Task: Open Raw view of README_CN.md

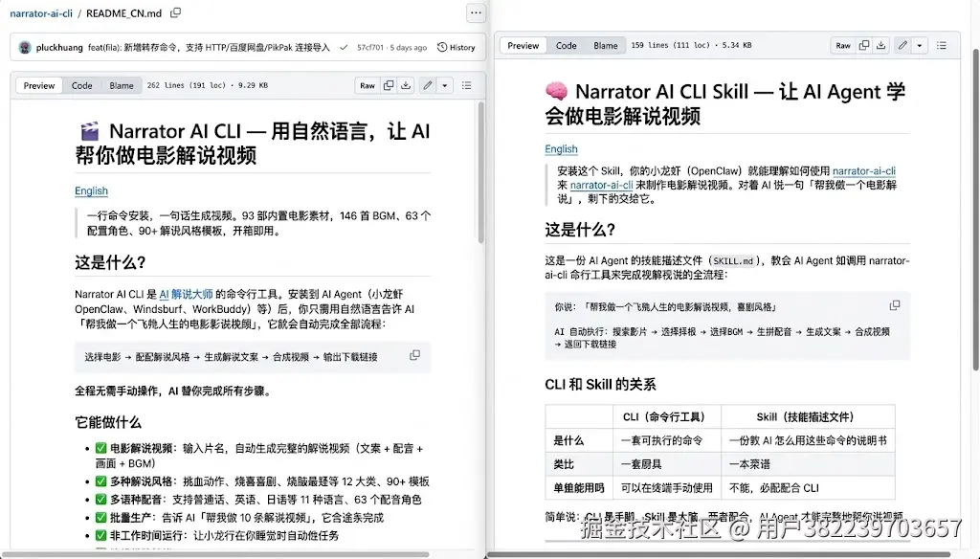Action: [367, 85]
